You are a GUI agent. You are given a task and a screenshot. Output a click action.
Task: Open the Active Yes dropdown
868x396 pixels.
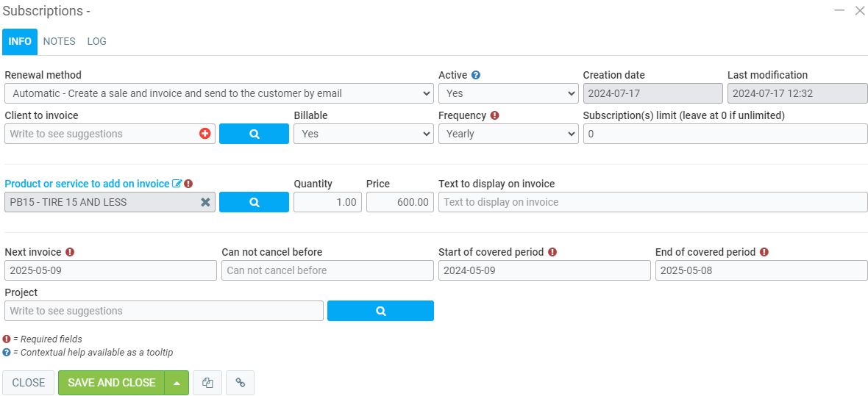point(508,93)
